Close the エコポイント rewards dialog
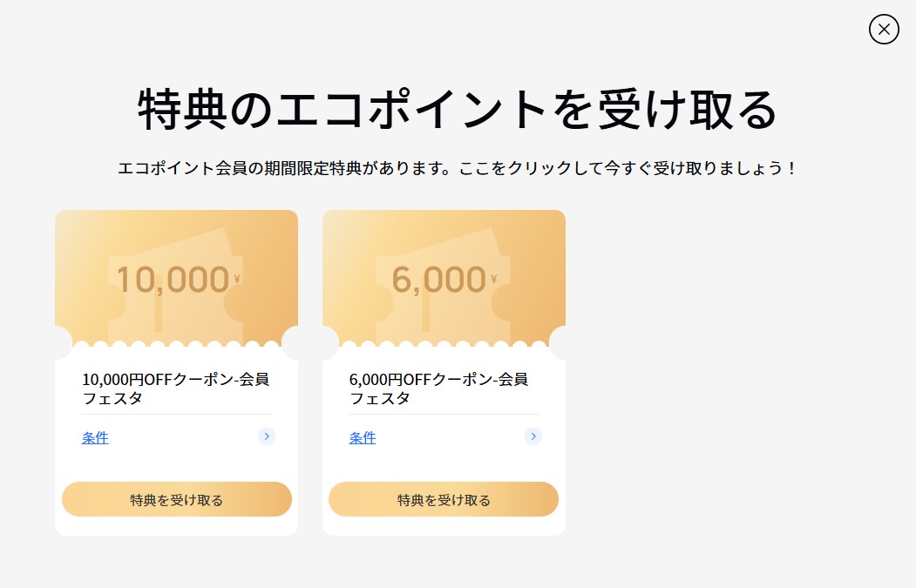This screenshot has height=588, width=916. click(884, 30)
